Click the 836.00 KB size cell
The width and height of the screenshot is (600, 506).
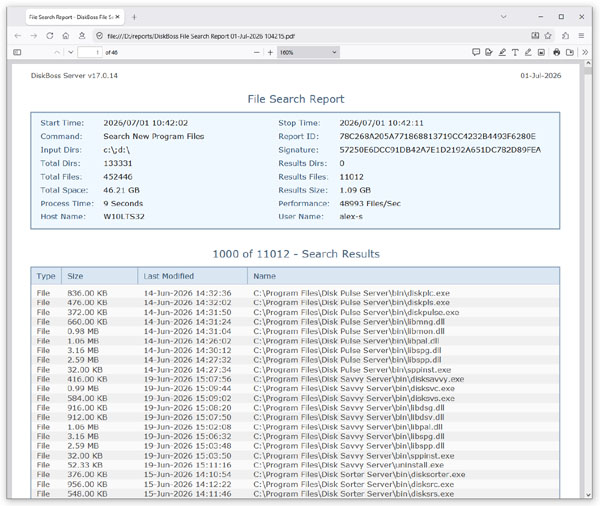point(87,293)
